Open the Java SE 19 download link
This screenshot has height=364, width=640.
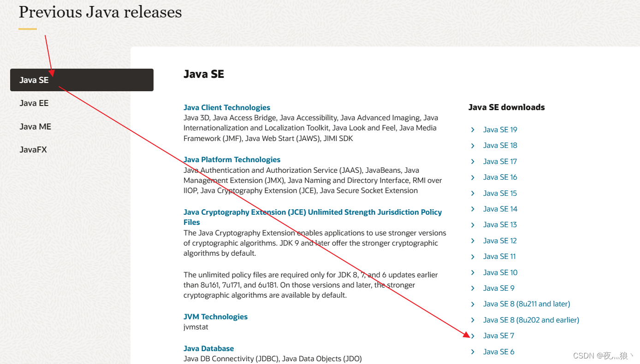click(x=500, y=129)
